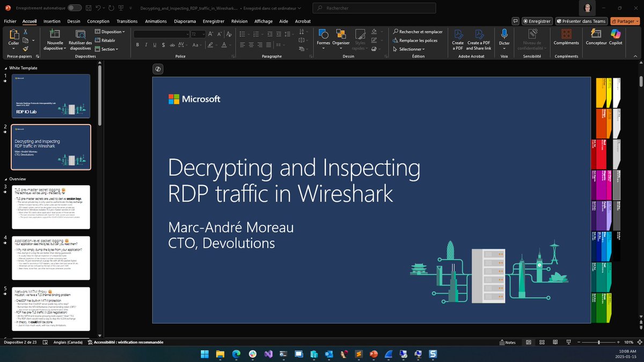Screen dimensions: 644x362
Task: Click the Cut scissors icon
Action: coord(26,32)
